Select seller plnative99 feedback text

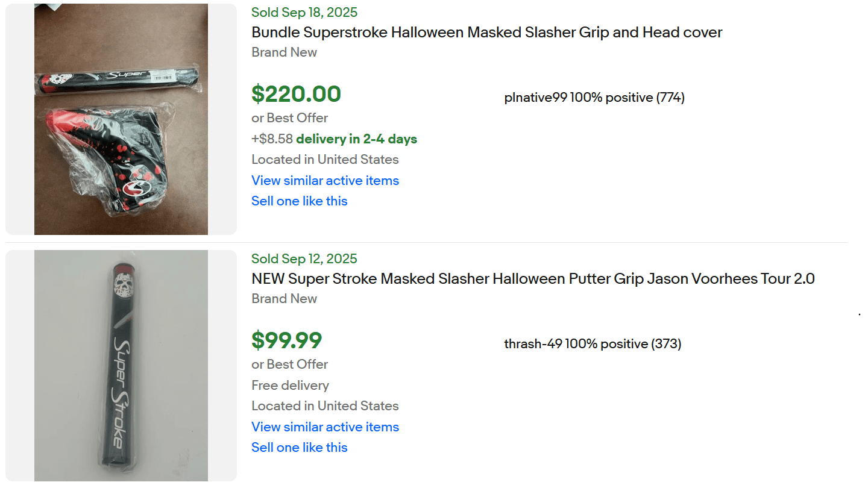point(594,98)
